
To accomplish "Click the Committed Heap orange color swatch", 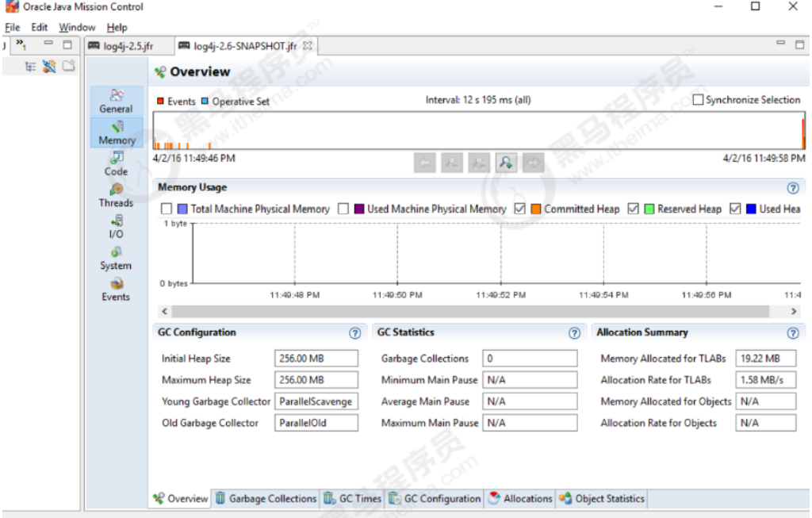I will pos(536,209).
